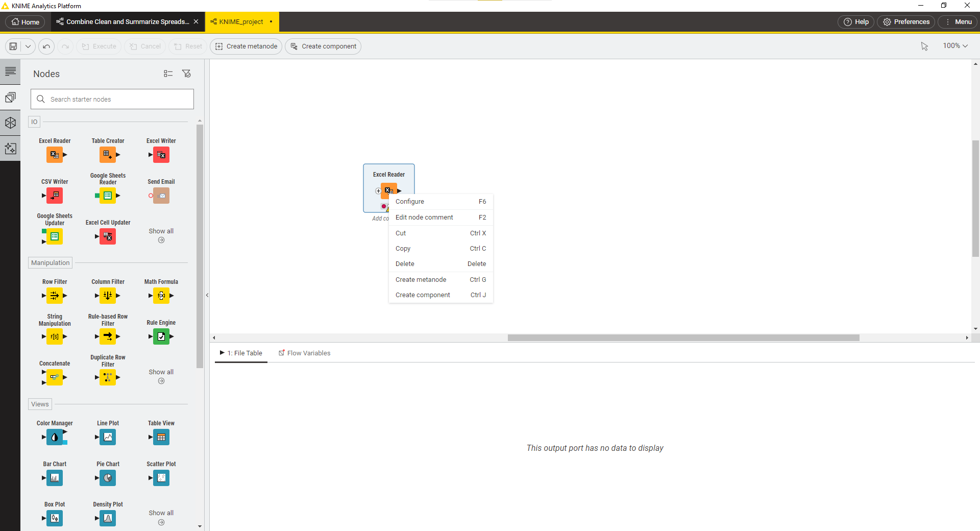Select the Rule-based Row Filter node icon
The image size is (980, 531).
click(x=108, y=336)
